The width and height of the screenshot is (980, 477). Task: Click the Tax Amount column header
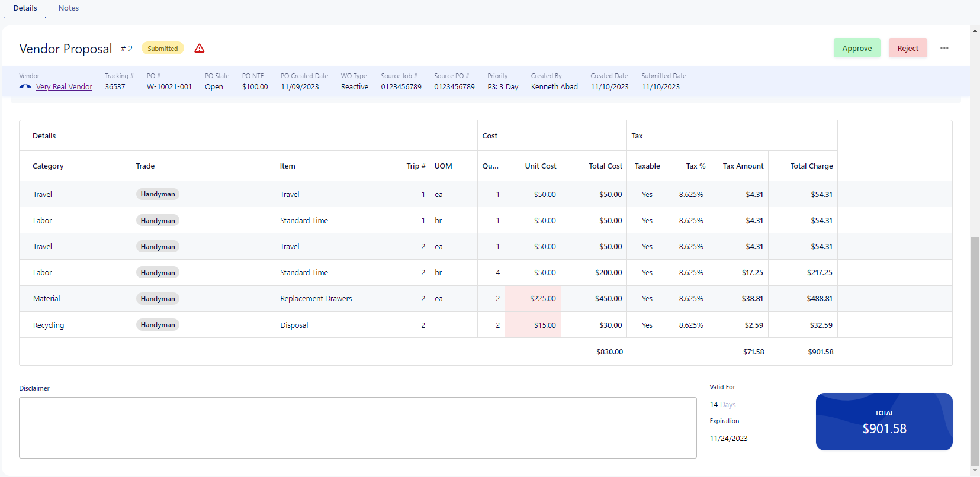(x=743, y=166)
